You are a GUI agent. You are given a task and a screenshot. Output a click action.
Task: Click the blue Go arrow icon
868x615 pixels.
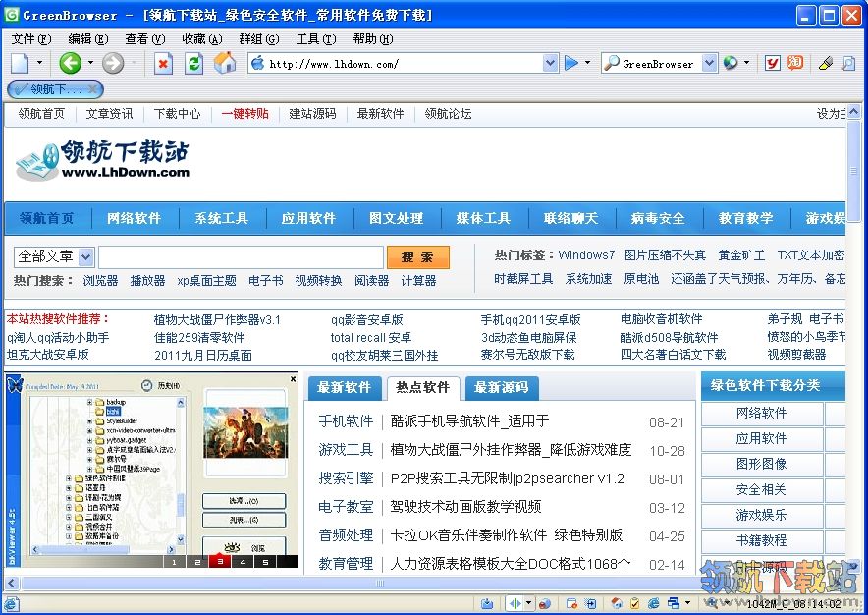[571, 63]
